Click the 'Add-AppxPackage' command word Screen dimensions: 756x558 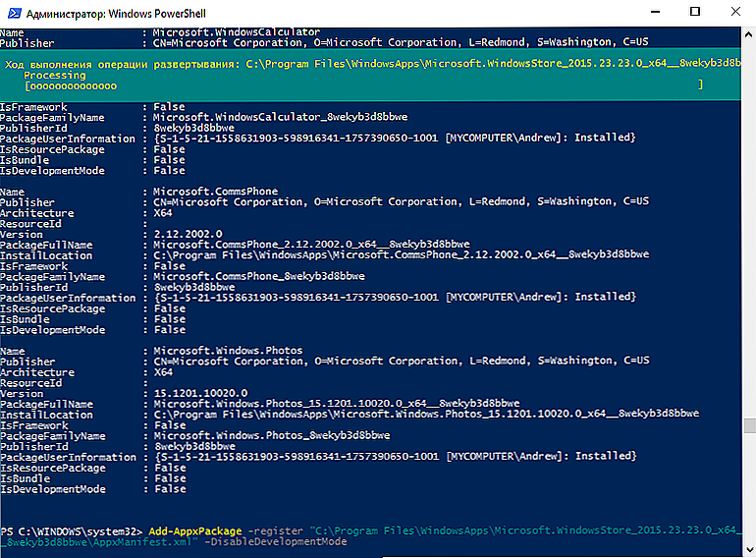tap(195, 531)
